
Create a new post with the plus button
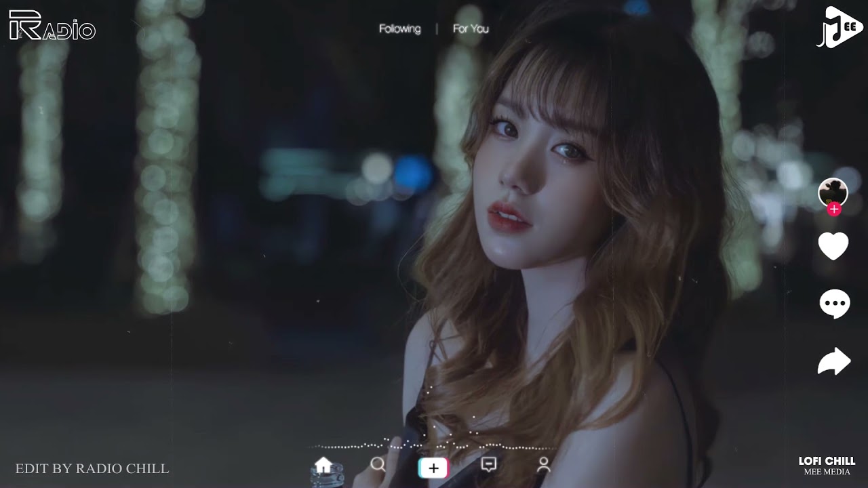coord(433,468)
